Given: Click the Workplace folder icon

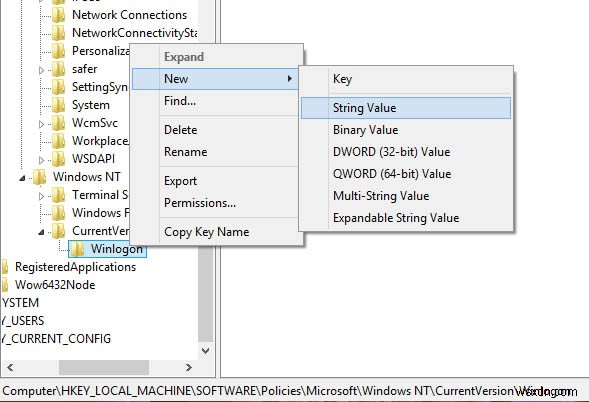Looking at the screenshot, I should [59, 141].
